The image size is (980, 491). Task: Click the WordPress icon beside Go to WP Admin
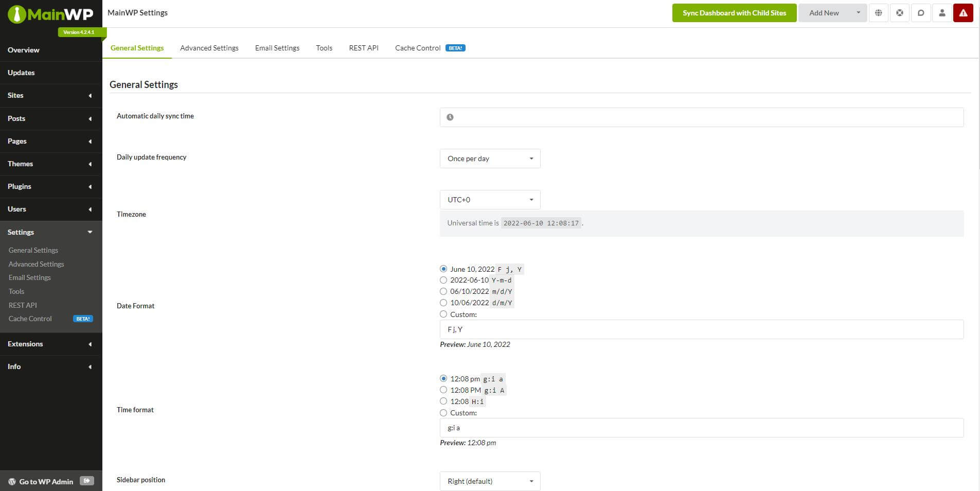(x=12, y=482)
